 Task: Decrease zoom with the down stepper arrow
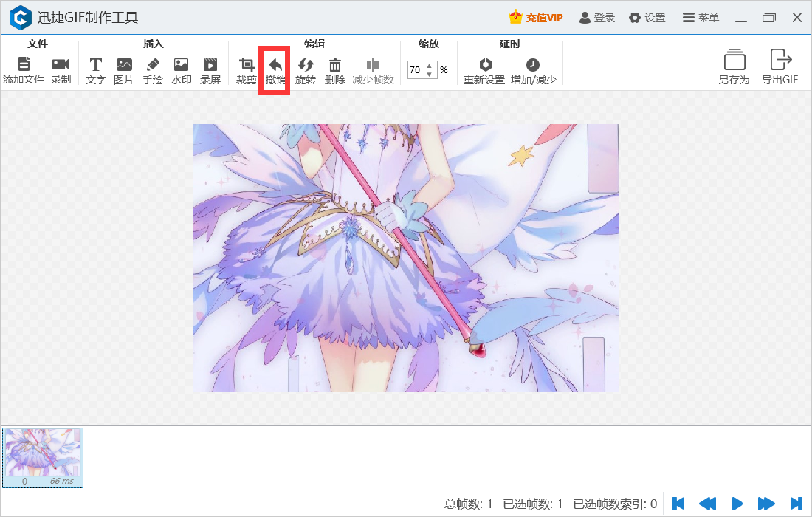(x=430, y=74)
